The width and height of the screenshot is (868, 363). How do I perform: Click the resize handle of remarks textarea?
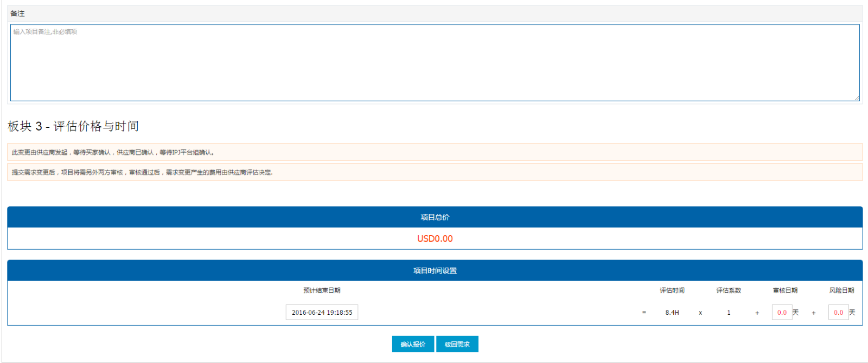(857, 98)
